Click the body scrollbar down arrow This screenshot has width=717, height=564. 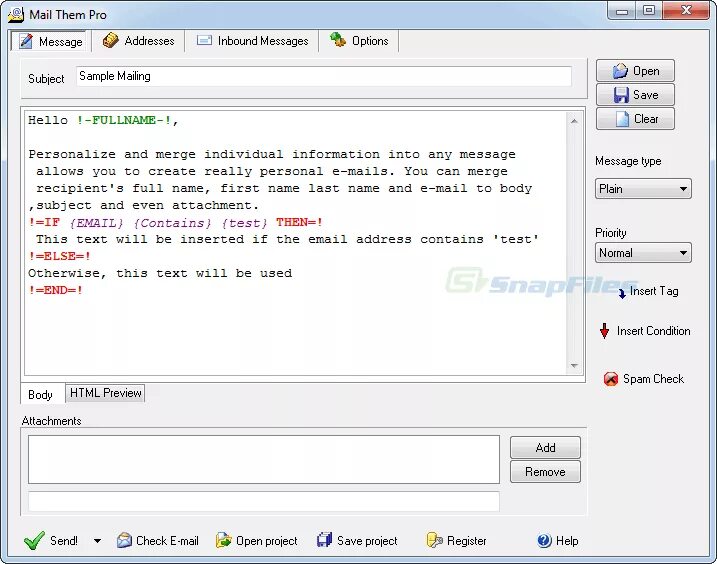tap(574, 365)
